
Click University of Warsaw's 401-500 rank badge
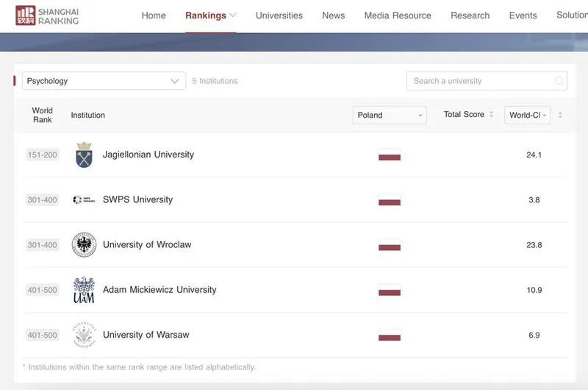point(43,335)
